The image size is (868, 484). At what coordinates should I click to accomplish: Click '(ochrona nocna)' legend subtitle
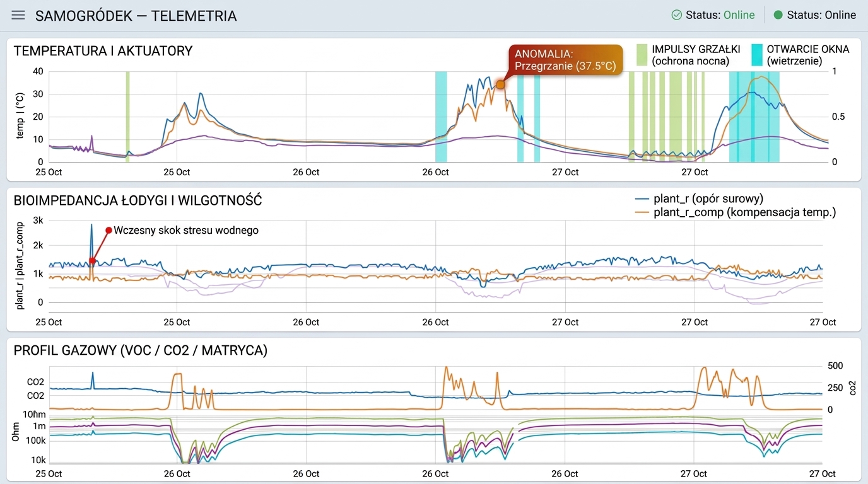[x=691, y=61]
